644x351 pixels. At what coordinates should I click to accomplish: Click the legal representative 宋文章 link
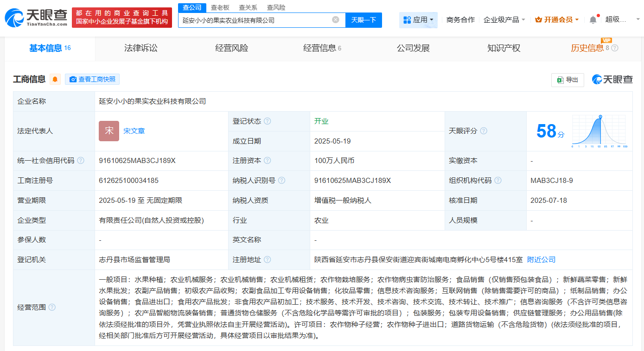coord(134,131)
